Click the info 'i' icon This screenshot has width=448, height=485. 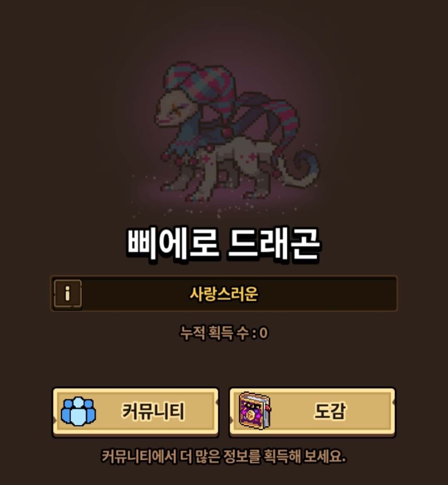click(x=68, y=293)
